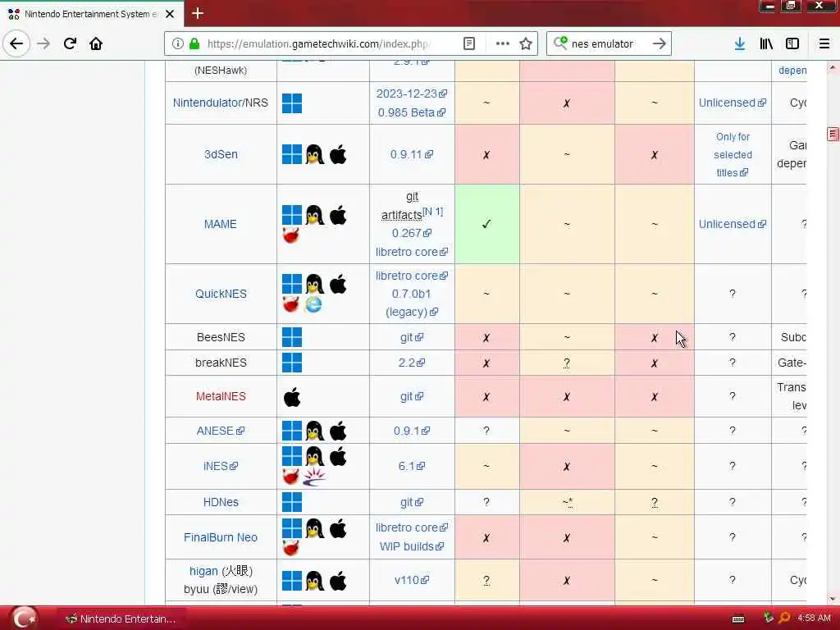
Task: Click the green checkmark cell in MAME row
Action: tap(486, 224)
